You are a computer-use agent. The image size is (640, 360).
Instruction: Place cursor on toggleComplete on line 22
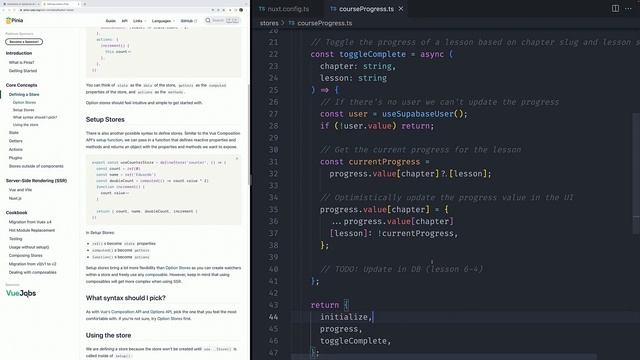(373, 54)
